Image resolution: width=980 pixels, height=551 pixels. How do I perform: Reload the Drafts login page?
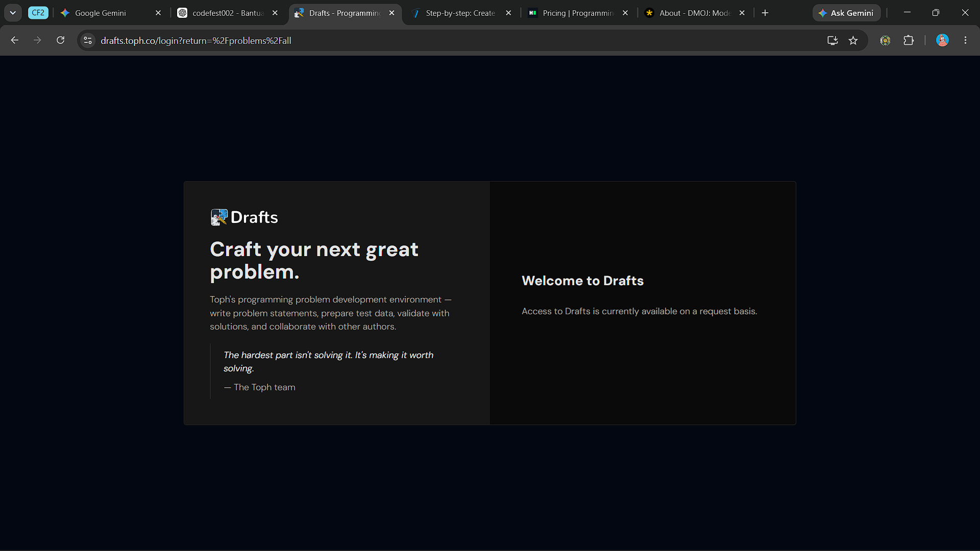tap(60, 40)
